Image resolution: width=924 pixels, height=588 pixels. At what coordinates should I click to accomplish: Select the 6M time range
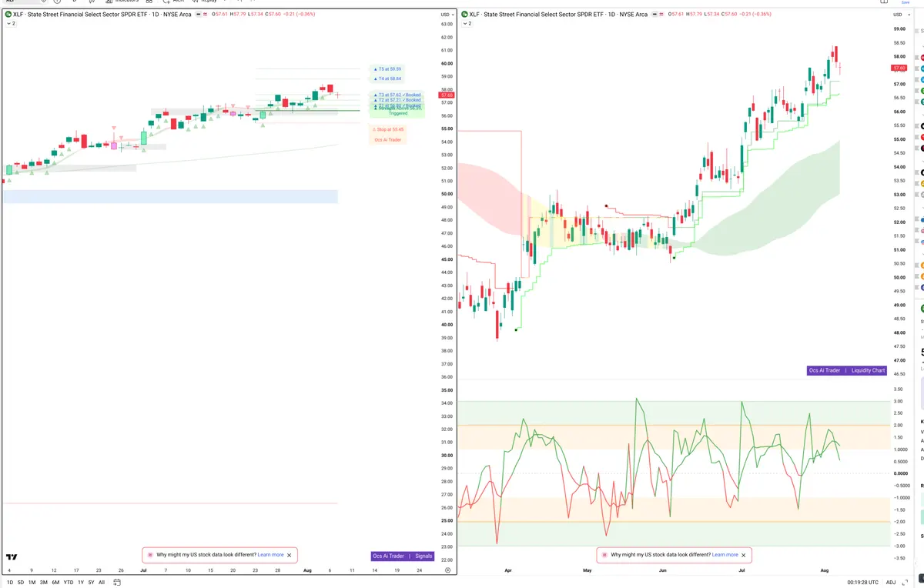point(55,583)
